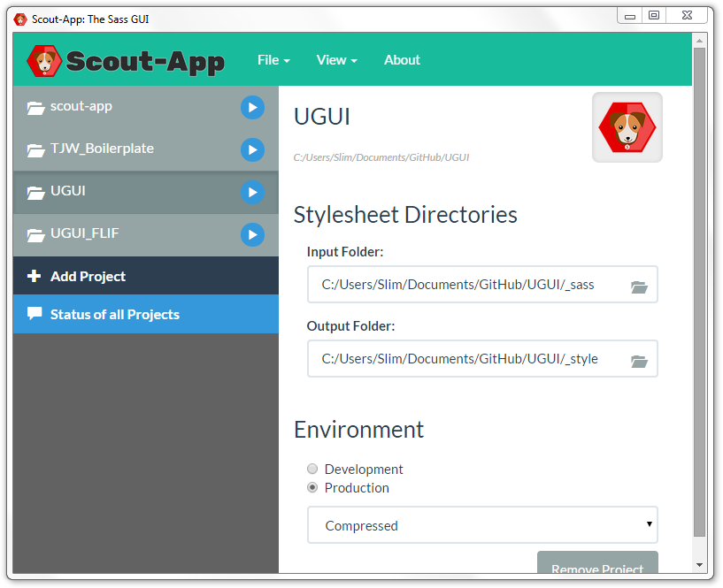Browse for Input Folder using folder icon
This screenshot has width=723, height=588.
[639, 287]
